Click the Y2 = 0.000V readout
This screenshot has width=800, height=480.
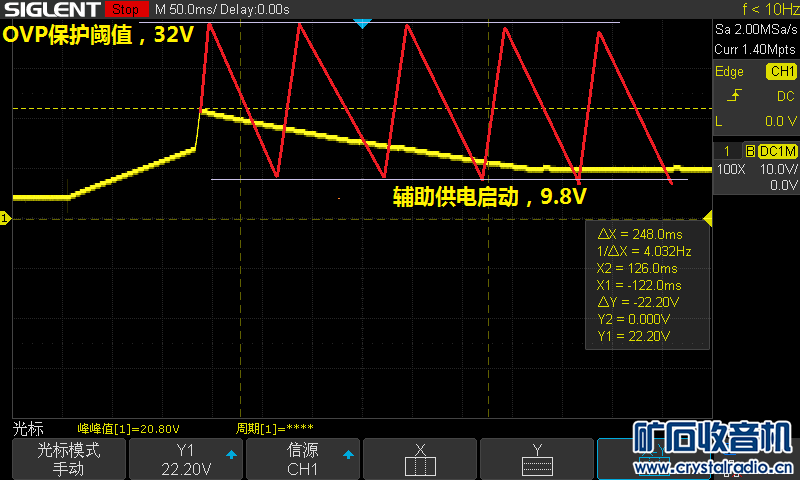633,319
